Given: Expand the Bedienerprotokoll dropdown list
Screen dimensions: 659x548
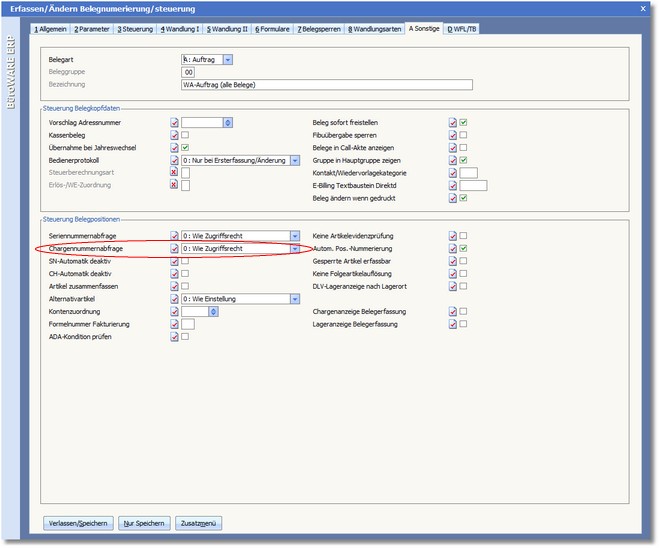Looking at the screenshot, I should coord(296,160).
